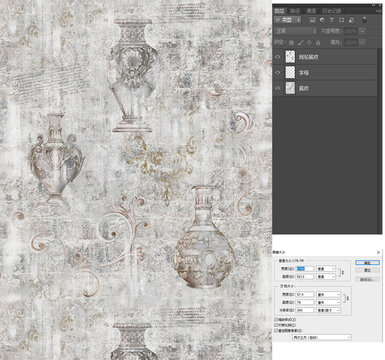Image resolution: width=385 pixels, height=360 pixels.
Task: Open the layer blend mode dropdown
Action: click(295, 31)
